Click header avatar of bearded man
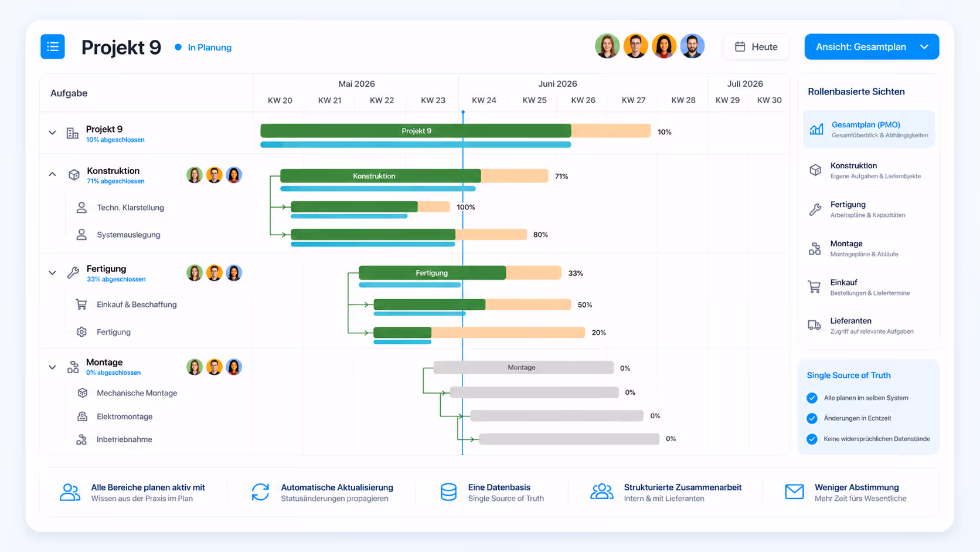The width and height of the screenshot is (980, 552). point(692,46)
